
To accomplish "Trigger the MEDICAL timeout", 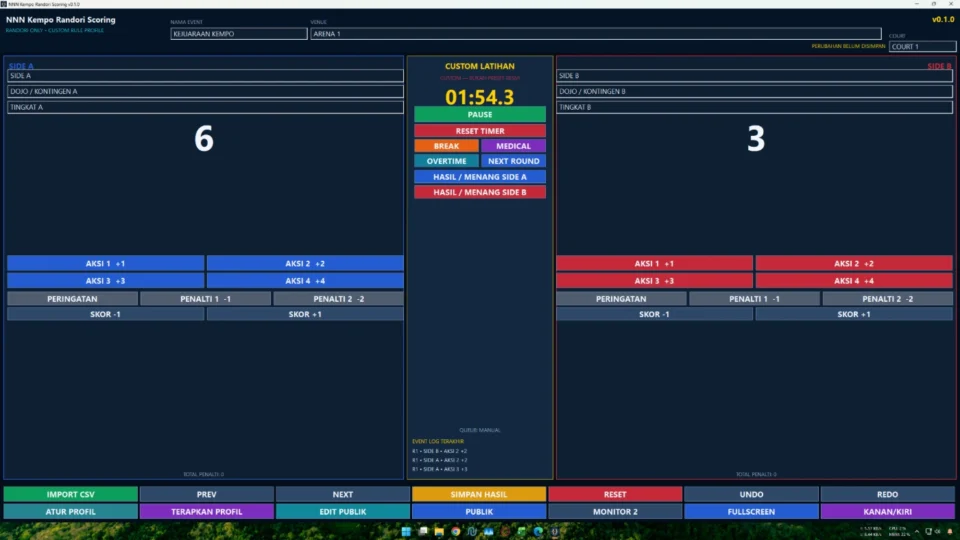I will tap(513, 146).
